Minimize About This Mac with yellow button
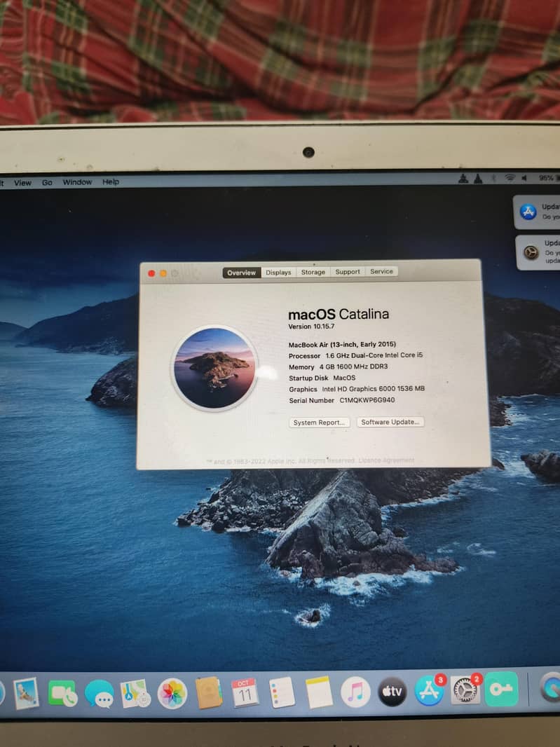 163,273
